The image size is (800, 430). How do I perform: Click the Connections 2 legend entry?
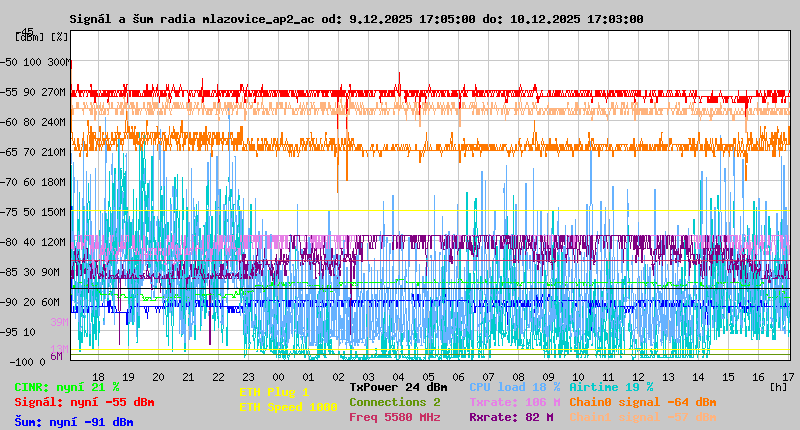[395, 402]
